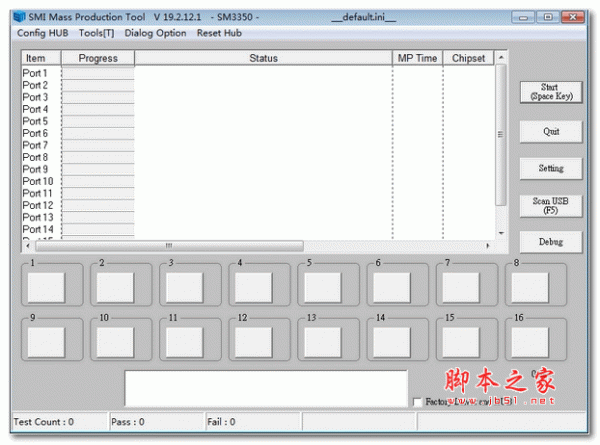The height and width of the screenshot is (445, 600).
Task: Open the Dialog Option menu
Action: tap(155, 33)
